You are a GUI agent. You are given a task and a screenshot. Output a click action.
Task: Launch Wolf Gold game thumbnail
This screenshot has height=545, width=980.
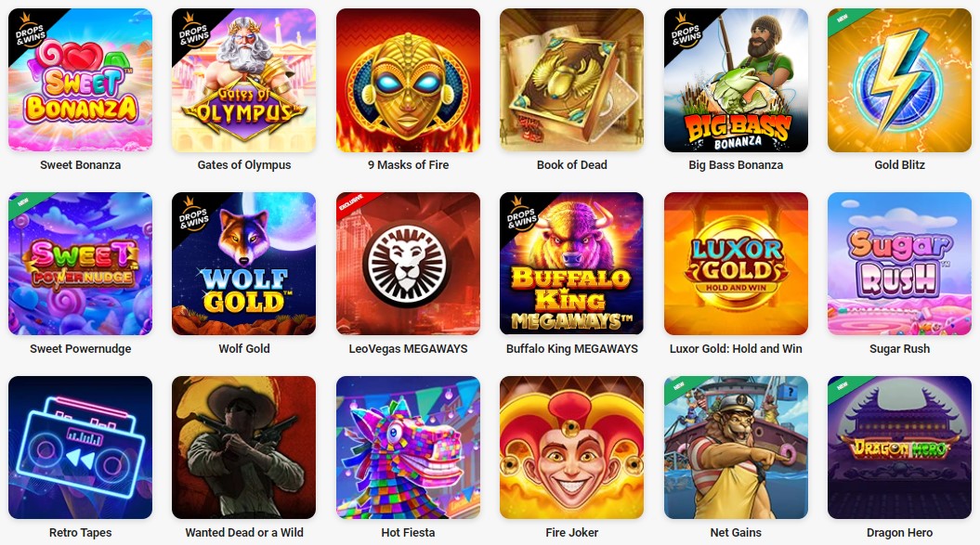coord(243,264)
